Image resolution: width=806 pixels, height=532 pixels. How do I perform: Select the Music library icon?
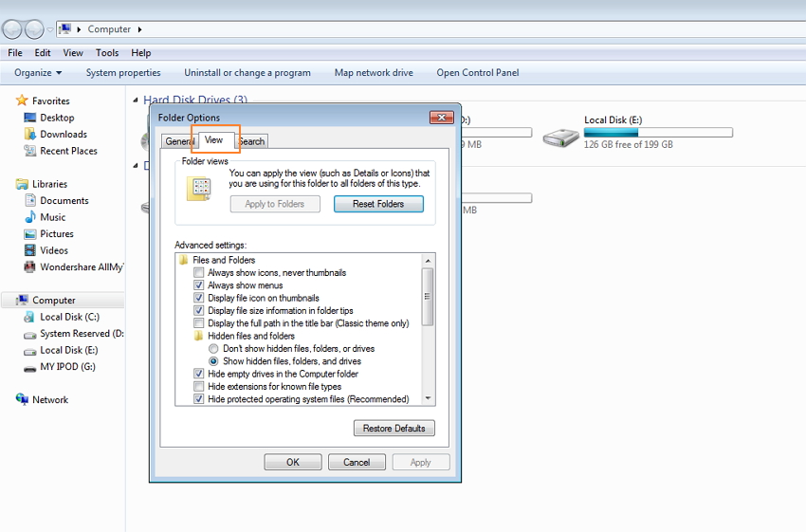[x=30, y=217]
